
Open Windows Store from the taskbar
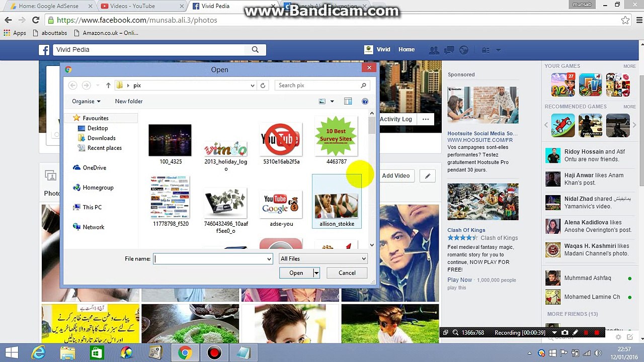[x=97, y=353]
